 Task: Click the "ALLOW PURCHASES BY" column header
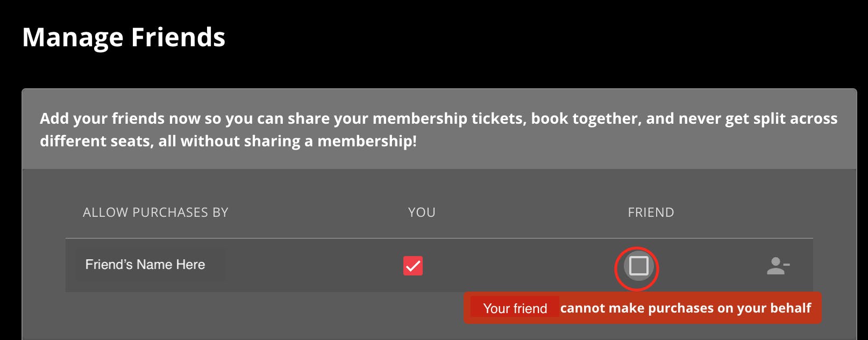coord(155,212)
